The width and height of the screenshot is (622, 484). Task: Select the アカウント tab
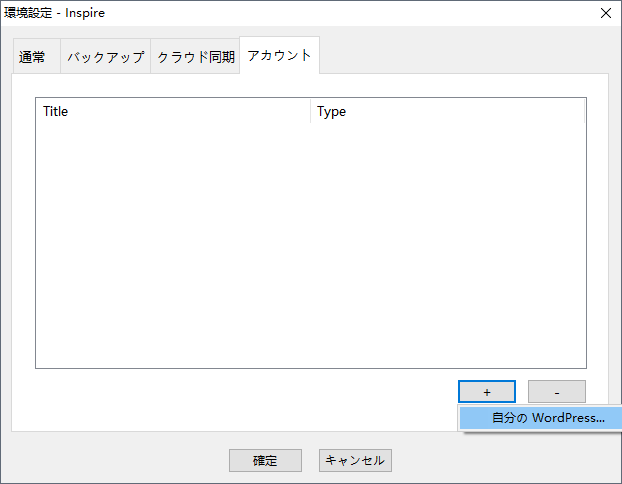(x=279, y=55)
